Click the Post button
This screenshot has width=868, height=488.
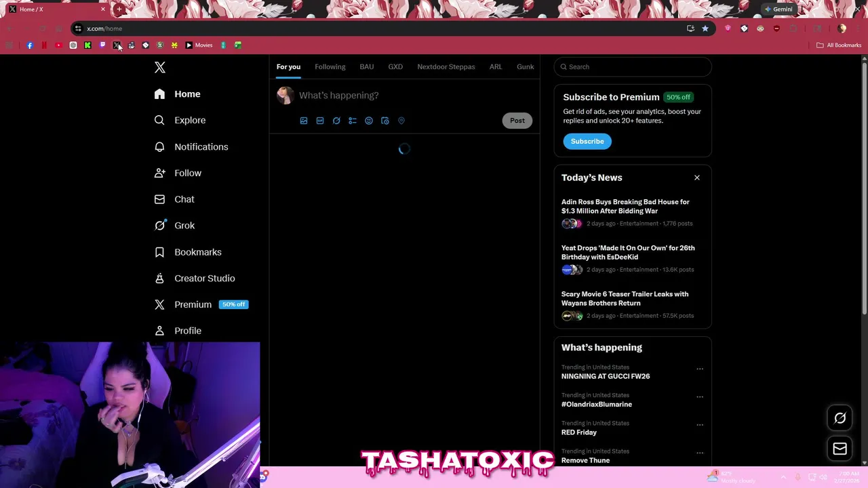pyautogui.click(x=517, y=121)
